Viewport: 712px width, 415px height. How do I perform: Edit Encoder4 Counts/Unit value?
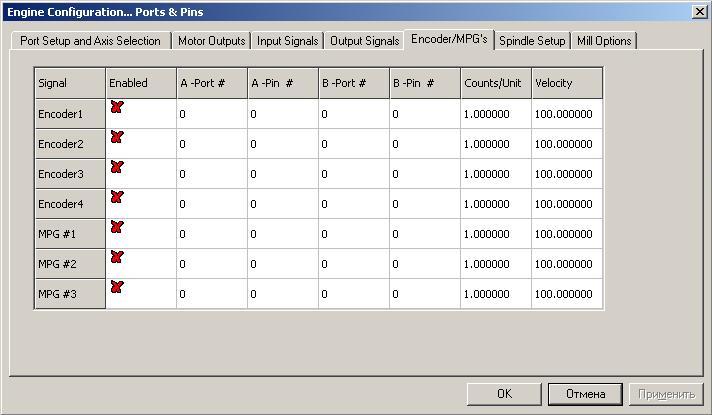click(x=496, y=204)
